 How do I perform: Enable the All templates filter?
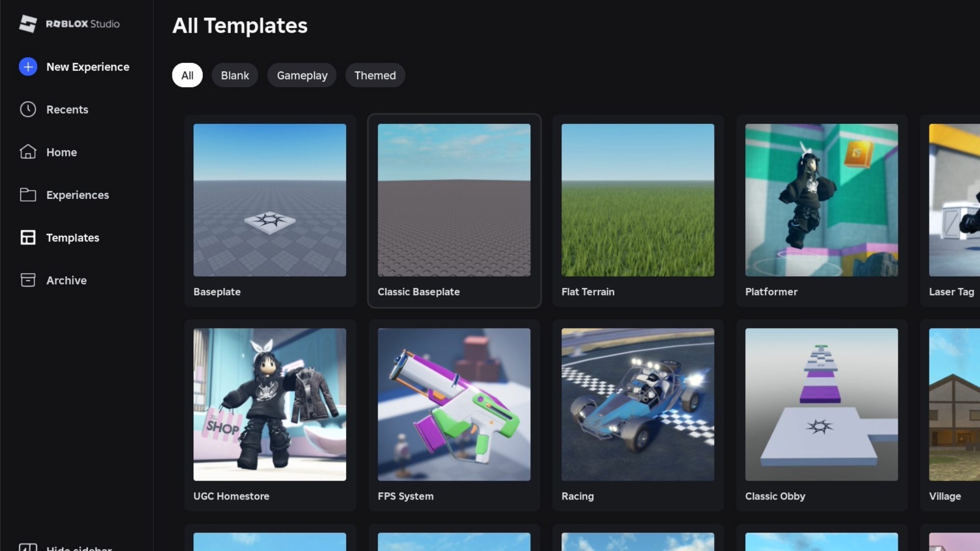pyautogui.click(x=187, y=75)
